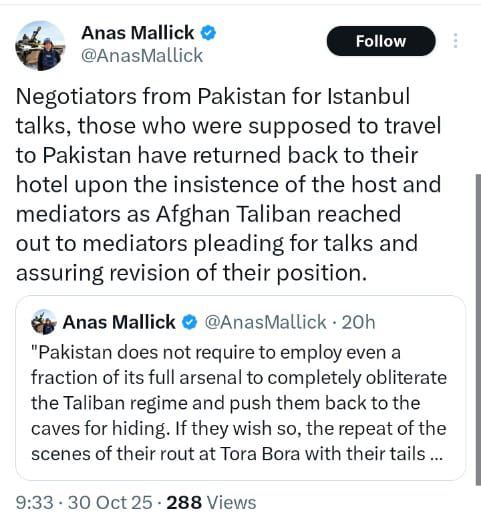Click the verified badge in quoted tweet
This screenshot has height=522, width=481.
[190, 322]
